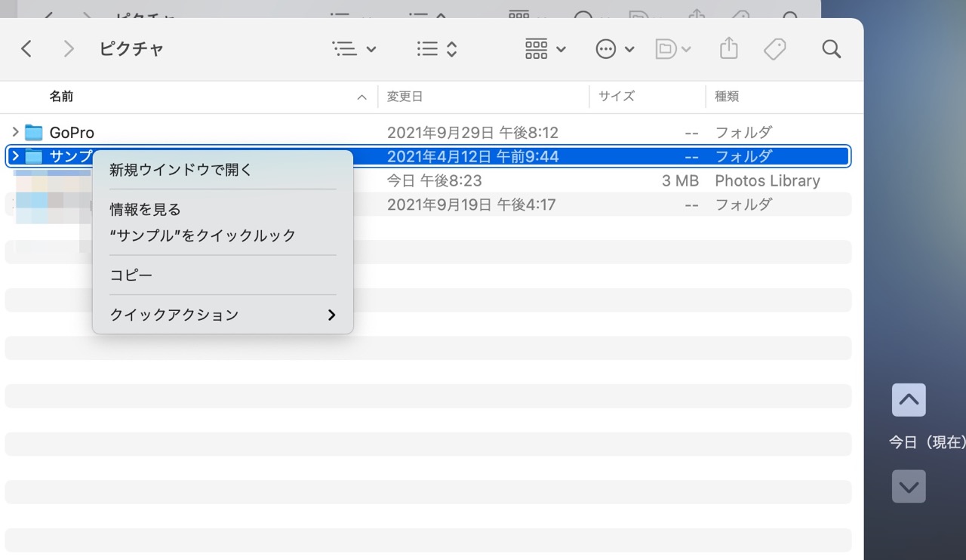The image size is (966, 560).
Task: Click the up arrow button in Time Machine
Action: coord(909,400)
